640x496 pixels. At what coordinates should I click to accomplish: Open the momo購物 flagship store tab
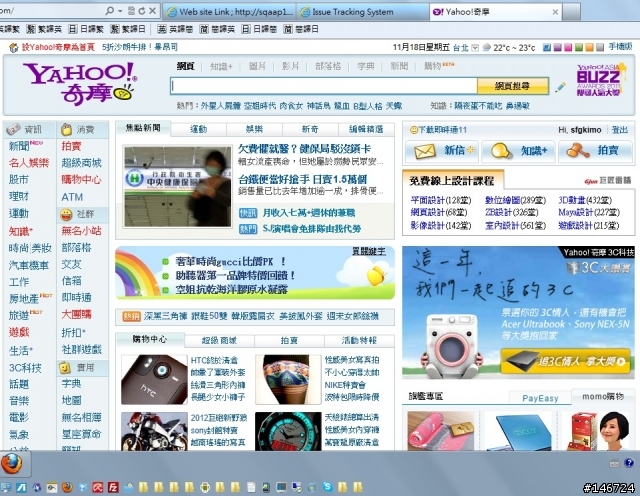click(x=603, y=396)
